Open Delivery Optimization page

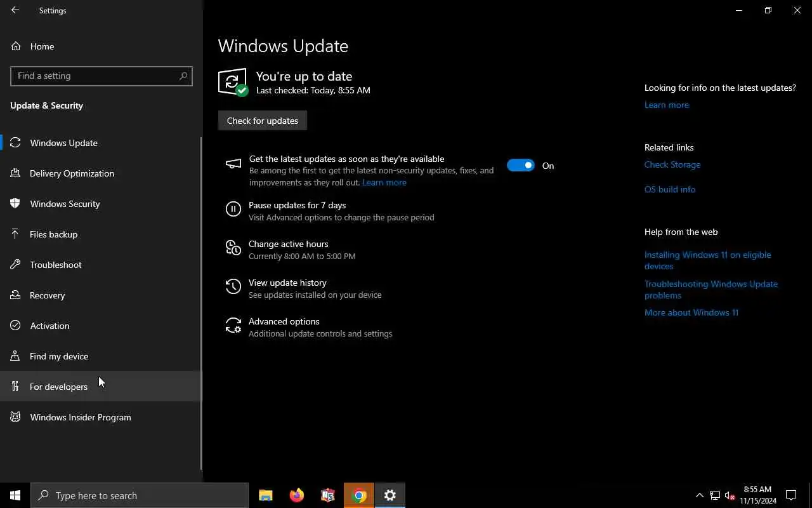tap(101, 173)
